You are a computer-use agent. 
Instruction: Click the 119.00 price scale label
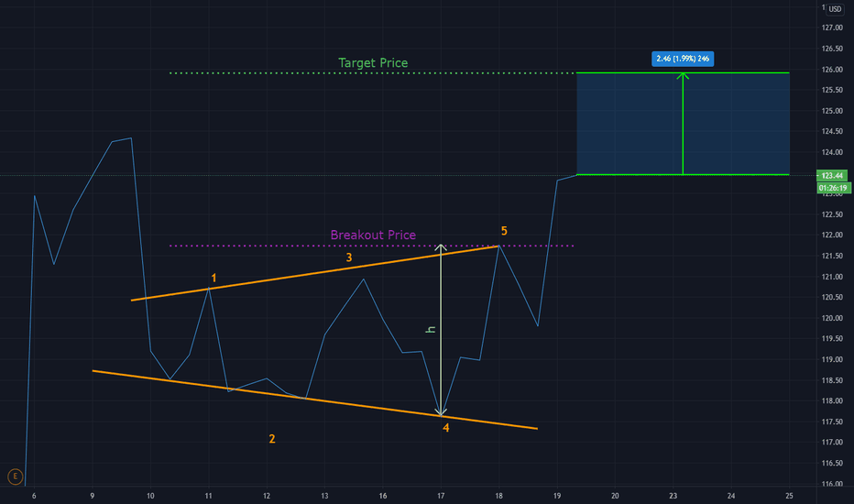pyautogui.click(x=832, y=359)
